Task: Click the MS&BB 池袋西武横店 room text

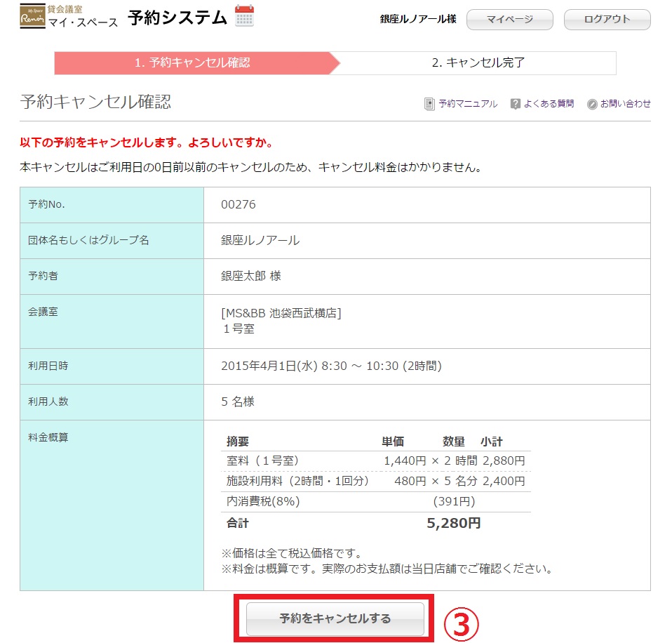Action: click(281, 313)
